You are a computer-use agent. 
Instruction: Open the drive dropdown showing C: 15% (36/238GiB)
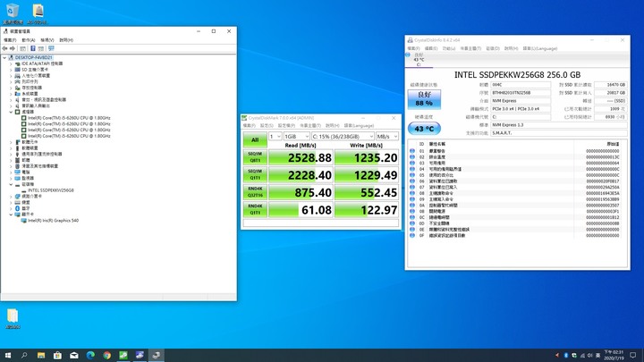343,136
